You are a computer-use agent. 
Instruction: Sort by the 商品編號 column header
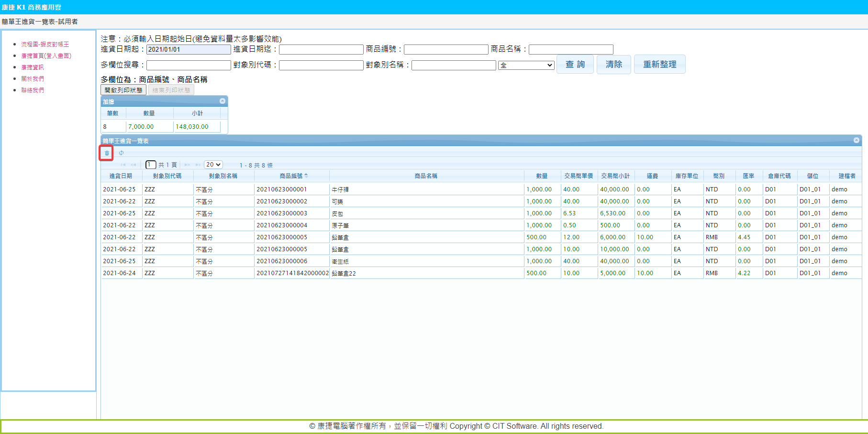point(291,176)
